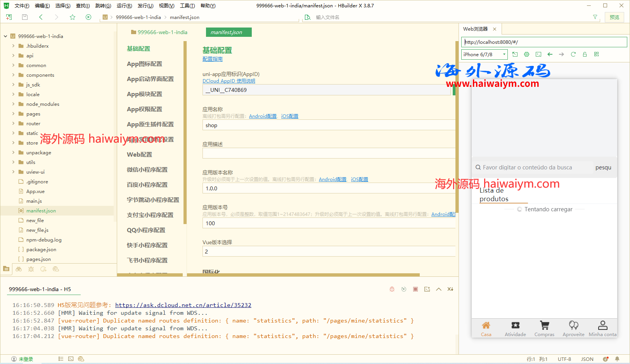
Task: Refresh the web preview page
Action: (573, 54)
